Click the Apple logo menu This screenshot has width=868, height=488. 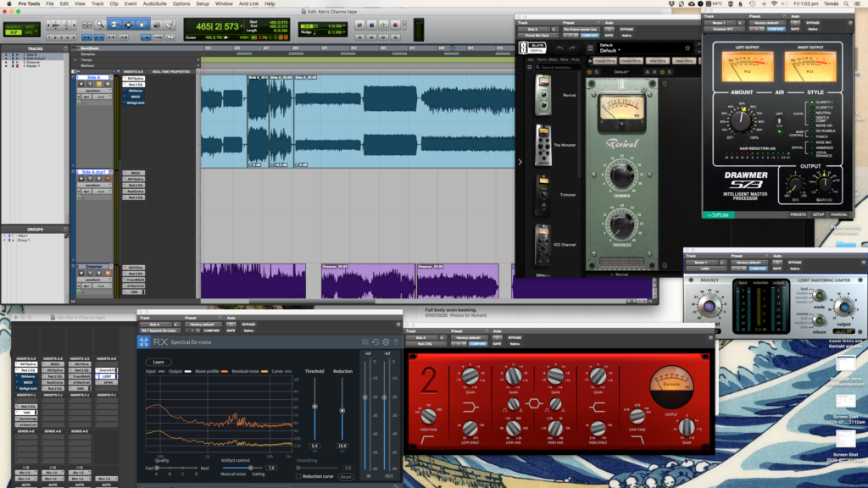pyautogui.click(x=8, y=4)
